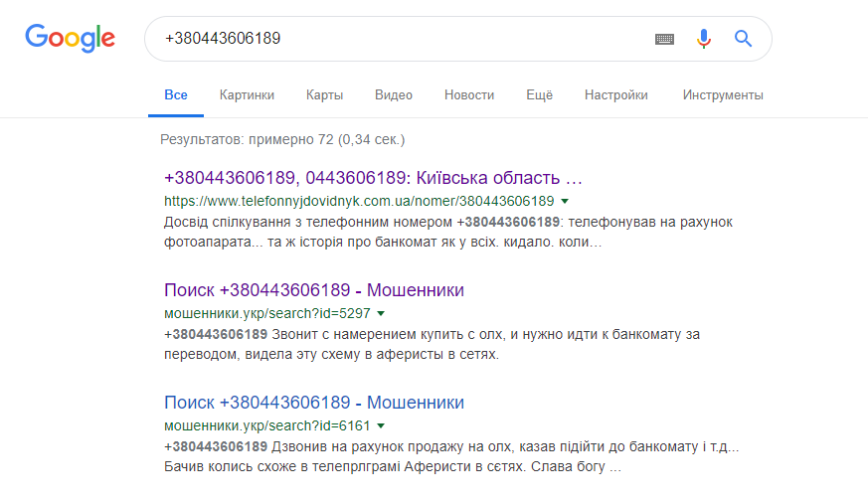This screenshot has width=868, height=503.
Task: Expand dropdown arrow beside search?id=5297 URL
Action: [381, 313]
